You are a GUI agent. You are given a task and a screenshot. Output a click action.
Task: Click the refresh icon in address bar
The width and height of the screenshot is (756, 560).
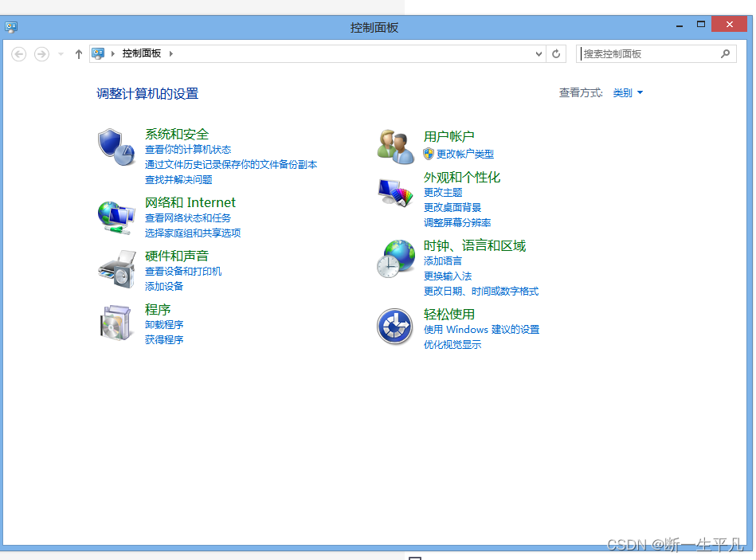pyautogui.click(x=556, y=54)
